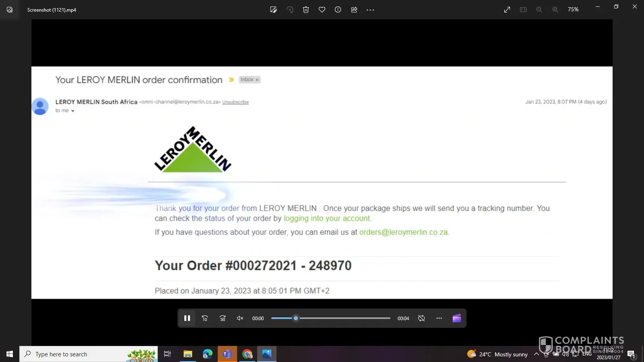Zoom in on the video
Image resolution: width=644 pixels, height=362 pixels.
[555, 10]
